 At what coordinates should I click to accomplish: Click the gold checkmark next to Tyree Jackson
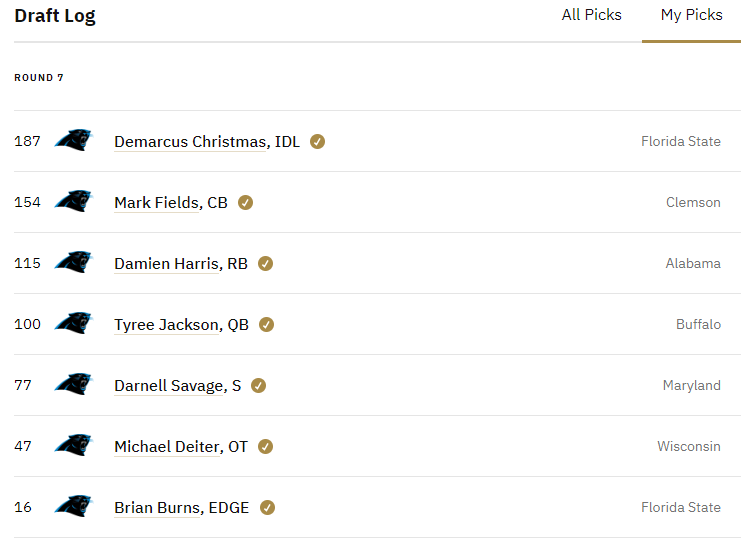click(266, 325)
